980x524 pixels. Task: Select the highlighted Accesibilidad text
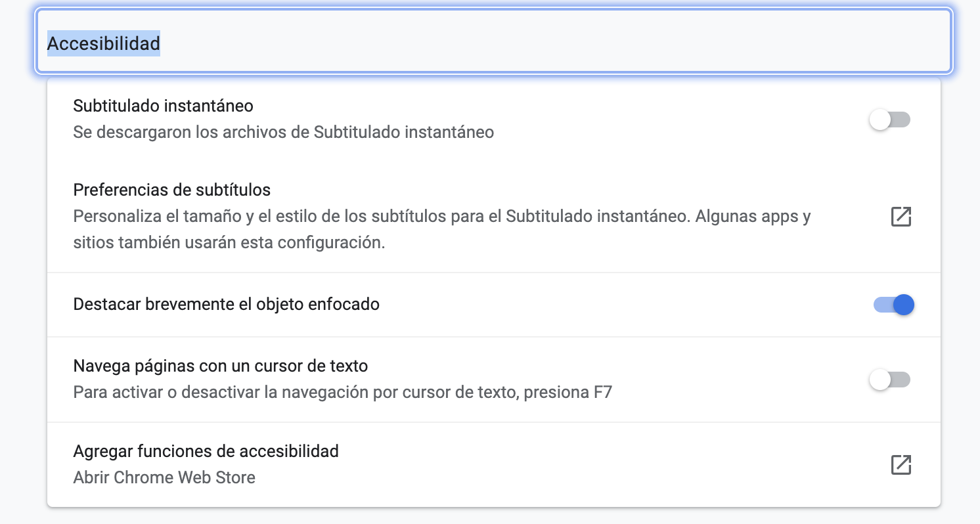pos(103,45)
